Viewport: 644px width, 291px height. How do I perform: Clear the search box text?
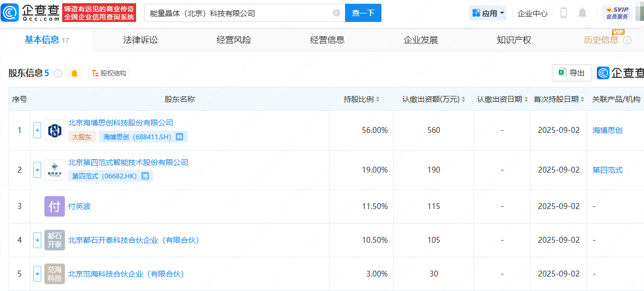[336, 13]
